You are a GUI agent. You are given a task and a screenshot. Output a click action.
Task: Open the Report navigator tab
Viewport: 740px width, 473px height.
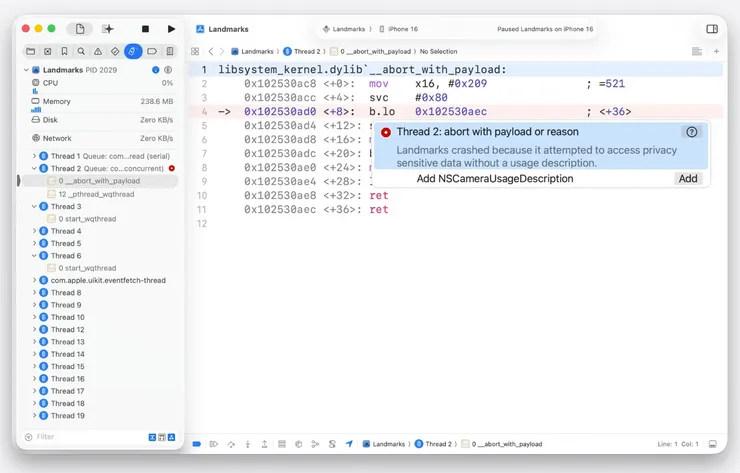click(x=169, y=51)
